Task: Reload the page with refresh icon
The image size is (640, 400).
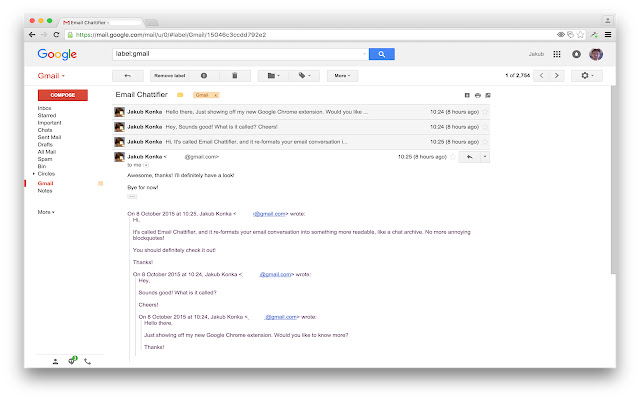Action: (x=56, y=35)
